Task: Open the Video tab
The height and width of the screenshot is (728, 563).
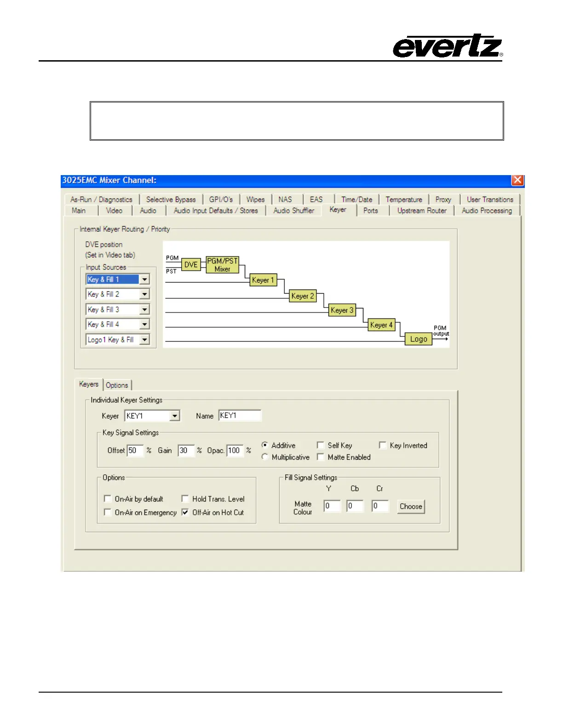Action: pyautogui.click(x=114, y=210)
